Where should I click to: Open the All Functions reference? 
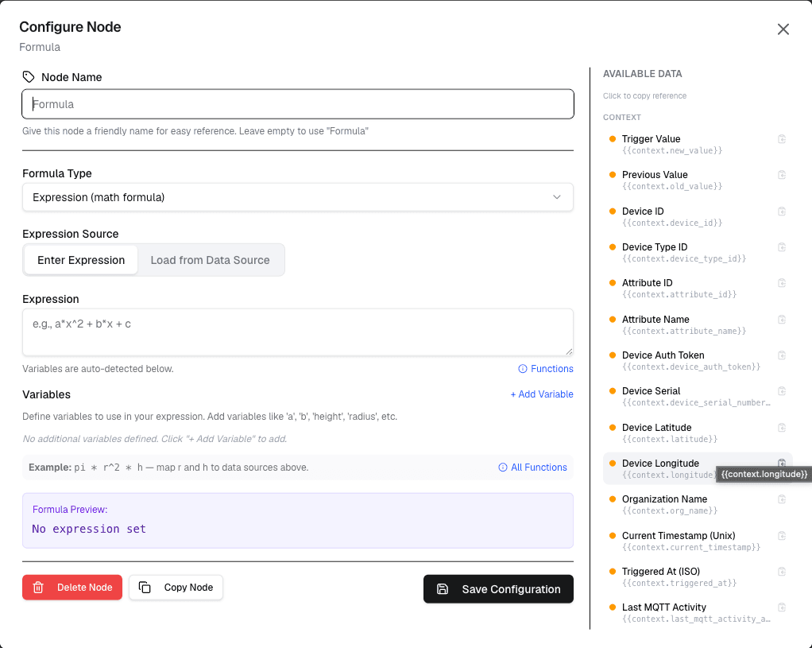pyautogui.click(x=533, y=467)
